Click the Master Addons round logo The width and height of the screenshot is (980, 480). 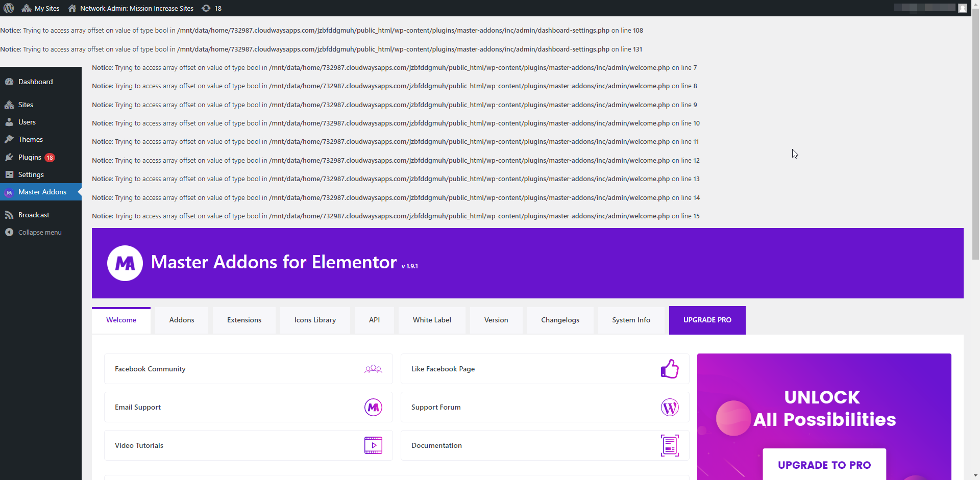click(x=125, y=263)
